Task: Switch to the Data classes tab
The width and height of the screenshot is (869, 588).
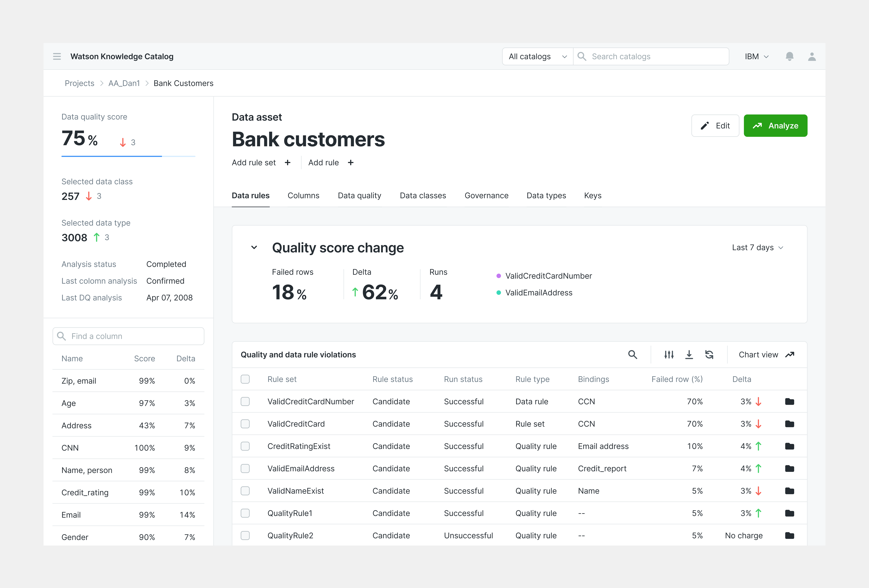Action: tap(423, 195)
